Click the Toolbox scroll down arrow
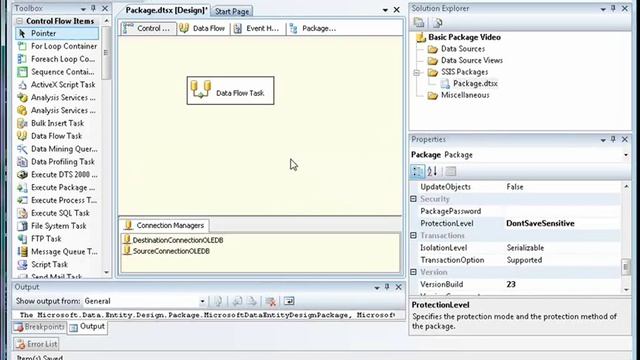Viewport: 640px width, 360px height. (x=107, y=272)
